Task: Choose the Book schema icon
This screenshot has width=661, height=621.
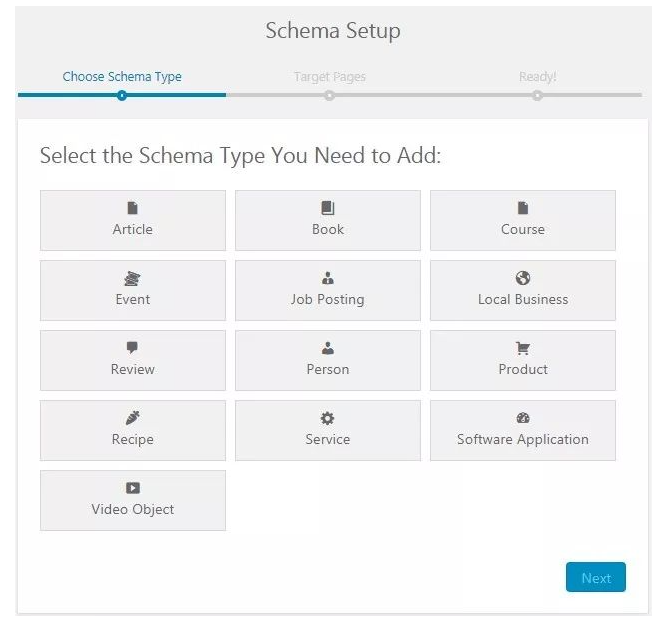Action: point(328,208)
